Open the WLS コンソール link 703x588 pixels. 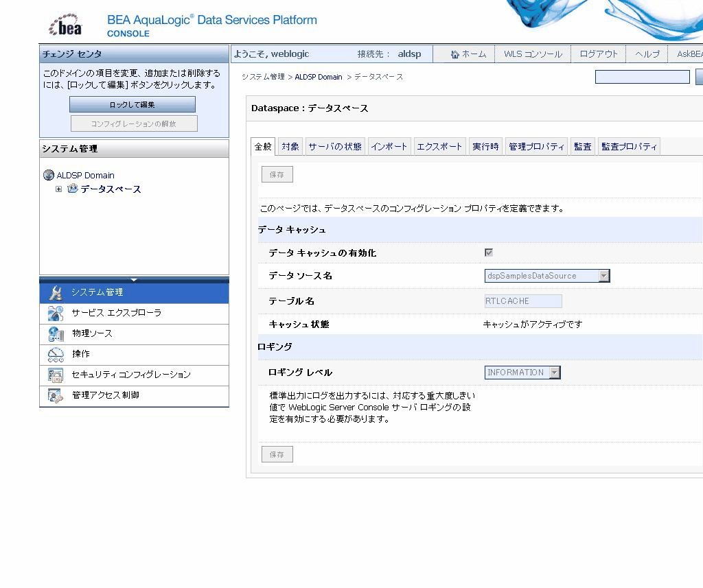tap(533, 54)
